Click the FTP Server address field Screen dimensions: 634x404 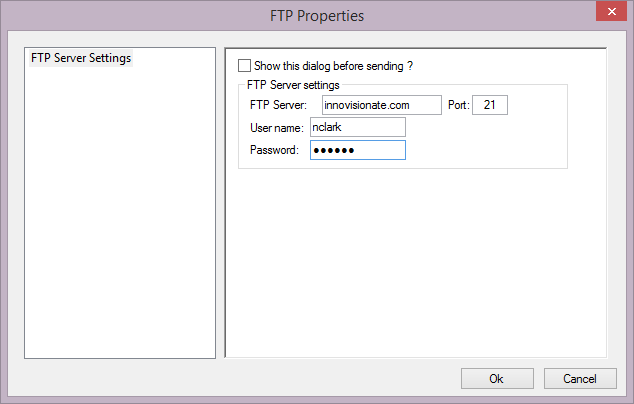click(x=381, y=105)
